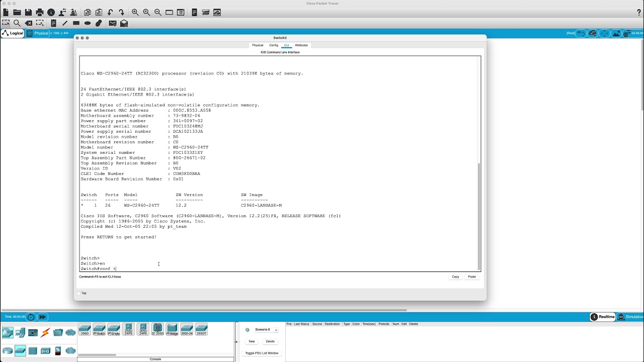Fast forward time with the double-arrow button

[x=43, y=317]
